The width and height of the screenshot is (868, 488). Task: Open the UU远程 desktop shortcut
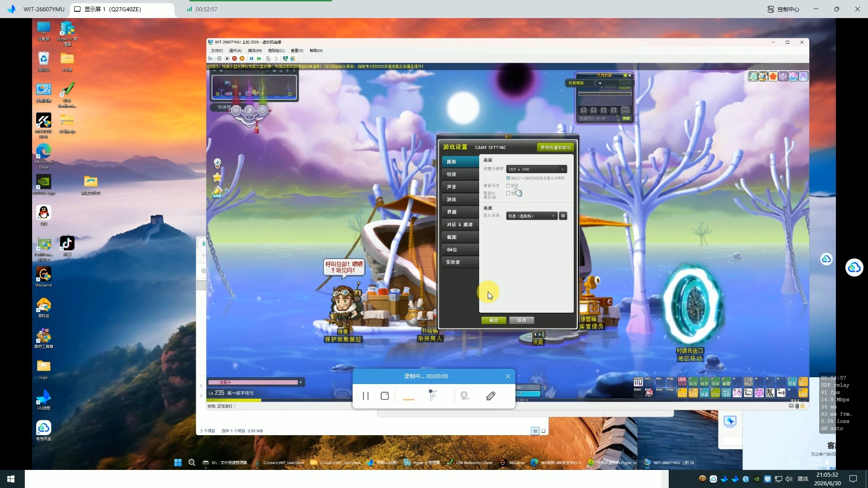pos(43,399)
